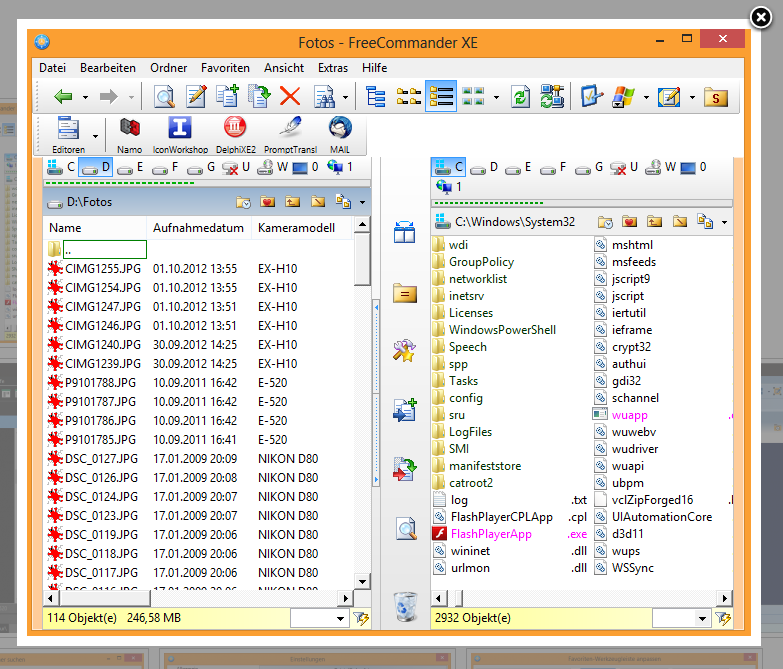Show the folder tree view icon
Viewport: 783px width, 669px height.
point(376,96)
